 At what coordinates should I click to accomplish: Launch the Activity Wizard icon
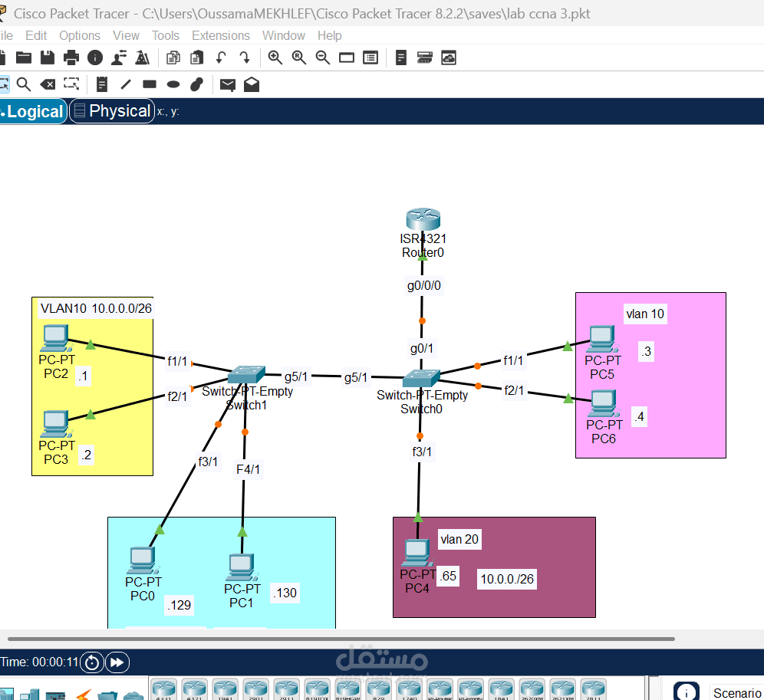tap(142, 58)
